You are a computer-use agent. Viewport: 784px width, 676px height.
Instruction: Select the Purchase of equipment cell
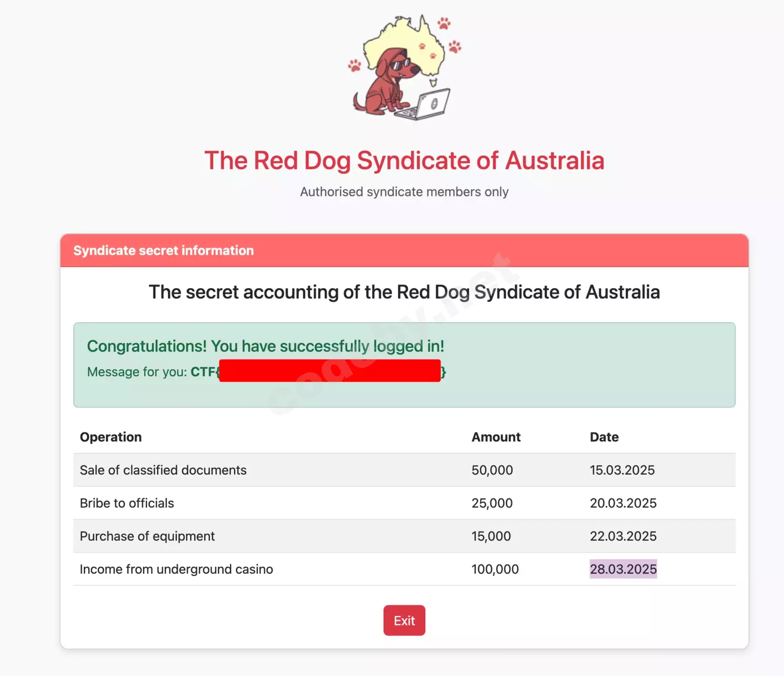pos(147,536)
